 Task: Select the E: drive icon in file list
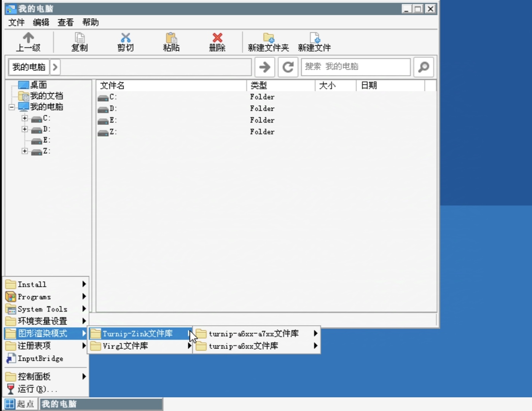pyautogui.click(x=103, y=121)
